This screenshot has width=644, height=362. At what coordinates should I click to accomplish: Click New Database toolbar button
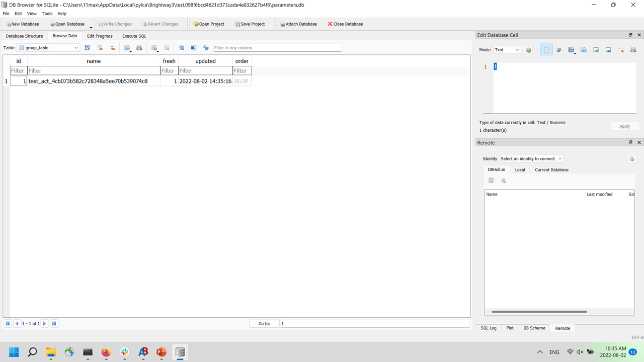coord(22,24)
